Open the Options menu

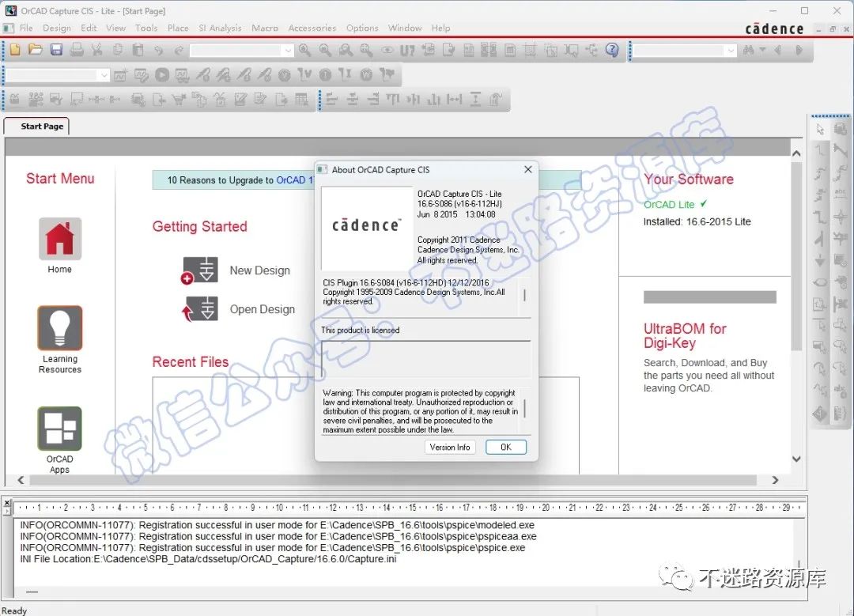[362, 28]
